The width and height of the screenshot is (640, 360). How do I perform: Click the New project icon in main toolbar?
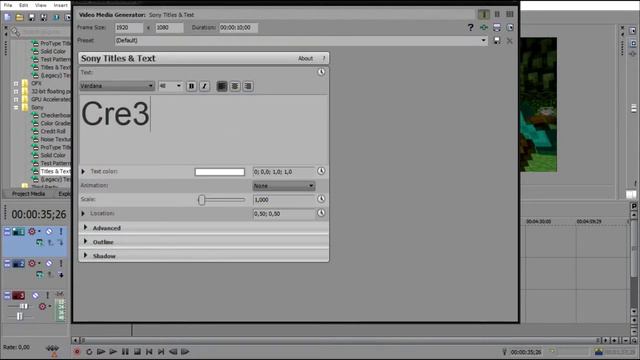tap(7, 17)
